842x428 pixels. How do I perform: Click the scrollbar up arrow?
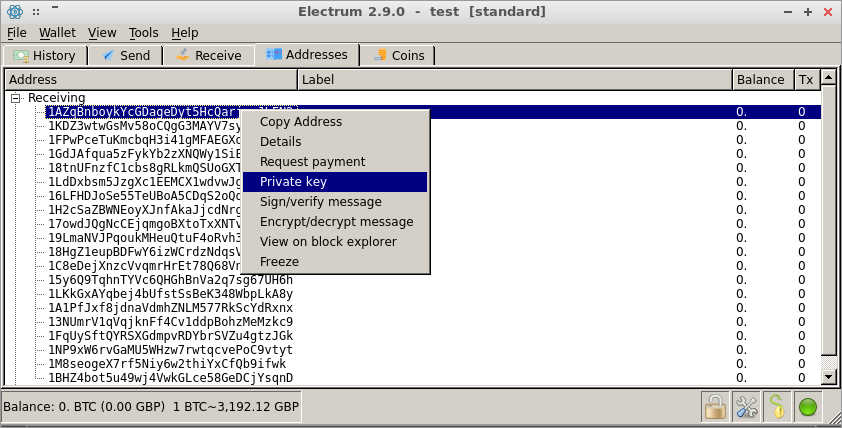(x=829, y=78)
